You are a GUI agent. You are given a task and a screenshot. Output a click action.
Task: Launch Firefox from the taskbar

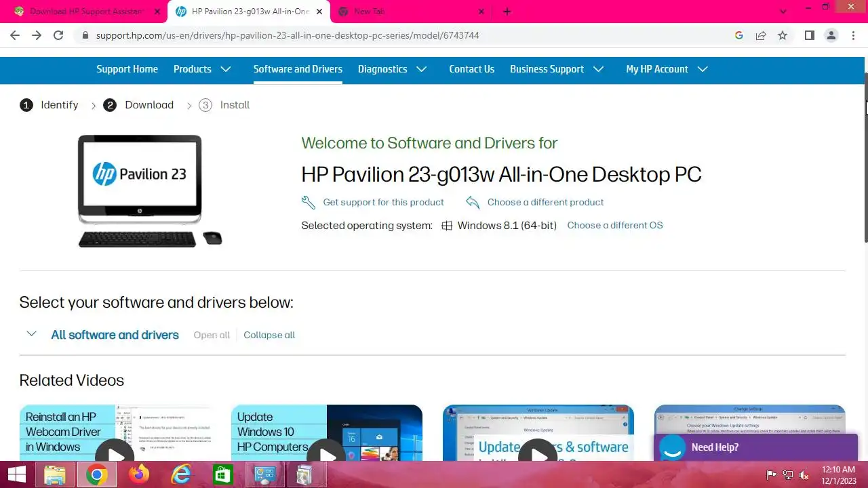point(139,474)
